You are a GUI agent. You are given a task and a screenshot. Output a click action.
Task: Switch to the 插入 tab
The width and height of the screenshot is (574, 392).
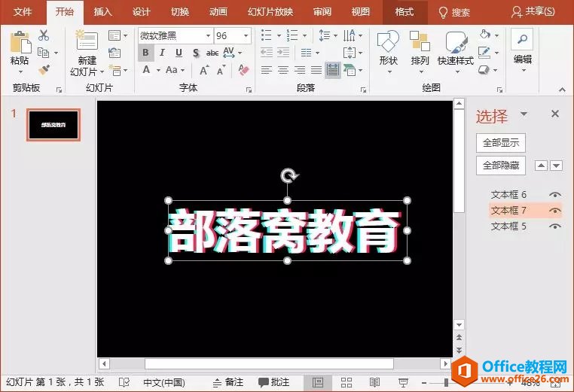point(103,12)
